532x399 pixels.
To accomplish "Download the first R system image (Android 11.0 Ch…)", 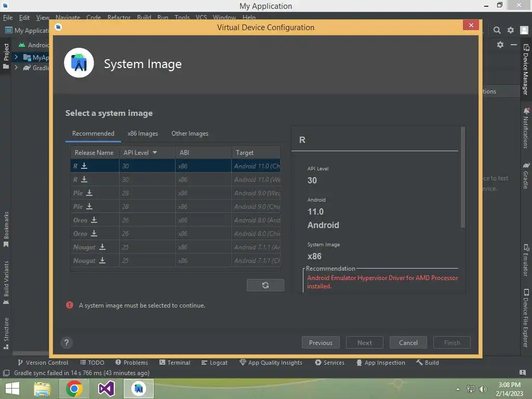I will point(84,166).
